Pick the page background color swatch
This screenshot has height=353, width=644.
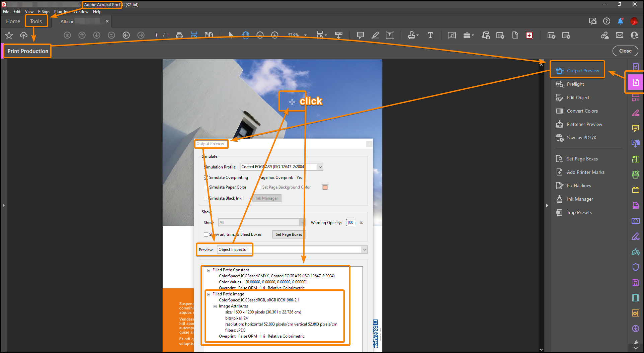pos(325,187)
